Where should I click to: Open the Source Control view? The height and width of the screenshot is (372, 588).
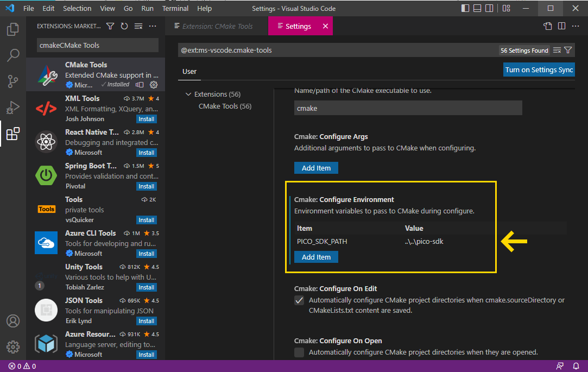[x=12, y=81]
